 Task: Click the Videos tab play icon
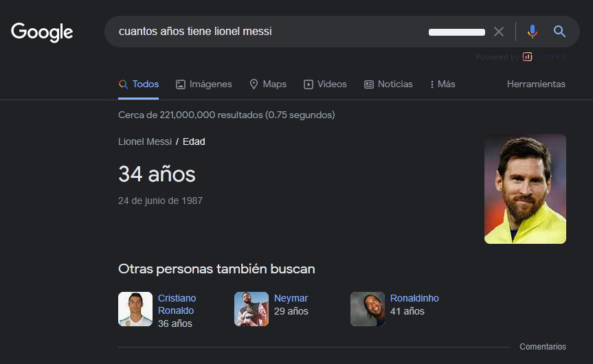coord(309,84)
